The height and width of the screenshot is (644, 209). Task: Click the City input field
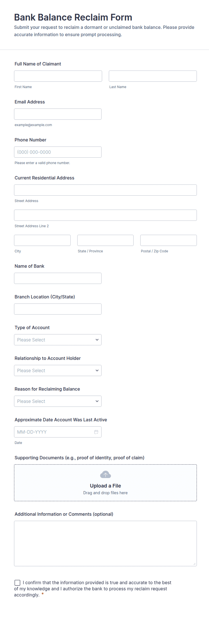click(x=42, y=240)
